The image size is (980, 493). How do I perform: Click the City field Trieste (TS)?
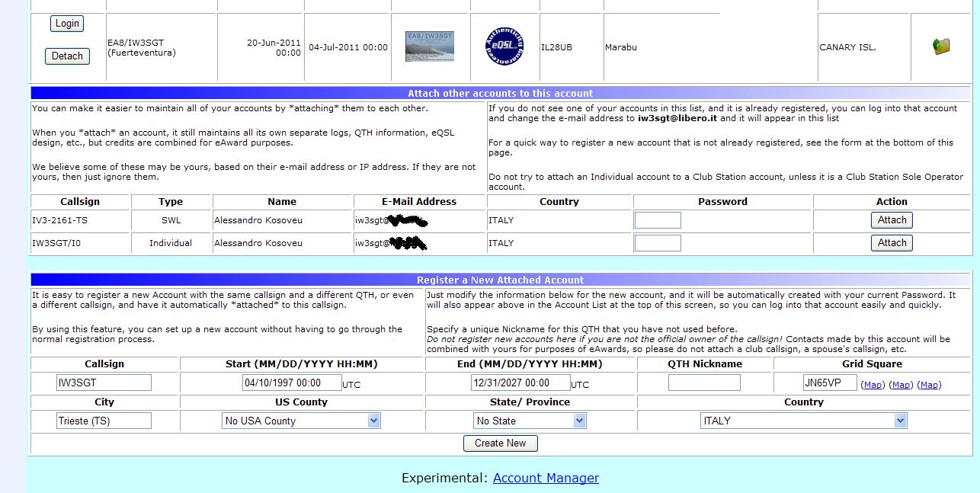point(104,421)
